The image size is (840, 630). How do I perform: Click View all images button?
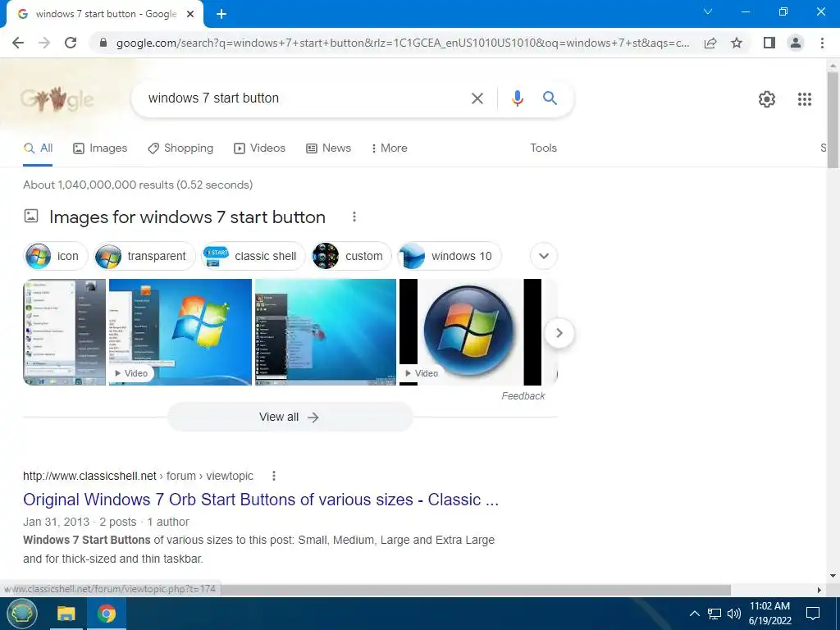(x=290, y=418)
